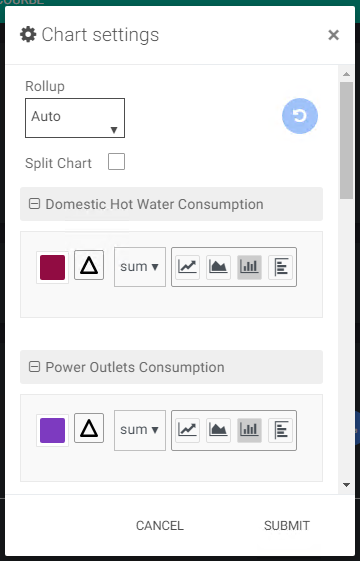Image resolution: width=360 pixels, height=561 pixels.
Task: Choose horizontal bar chart for Power Outlets
Action: [x=281, y=430]
